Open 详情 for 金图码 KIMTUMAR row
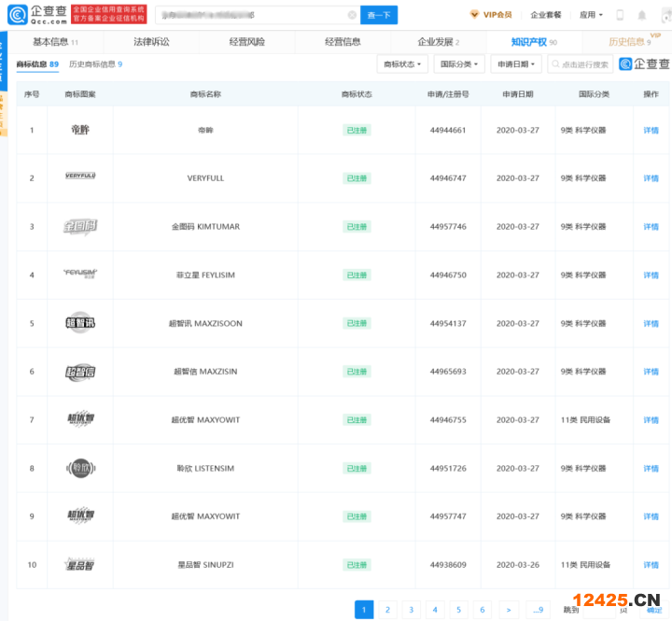Screen dimensions: 672x621 pyautogui.click(x=651, y=227)
